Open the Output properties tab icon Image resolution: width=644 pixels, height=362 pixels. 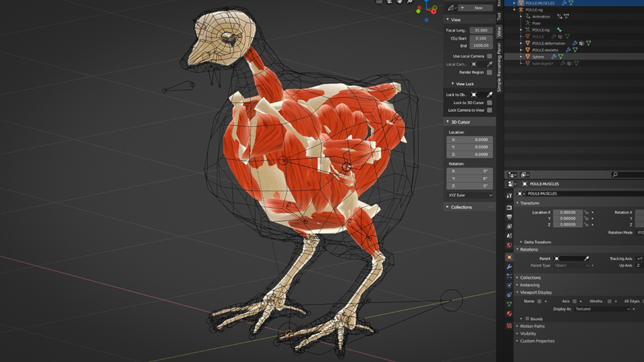509,217
